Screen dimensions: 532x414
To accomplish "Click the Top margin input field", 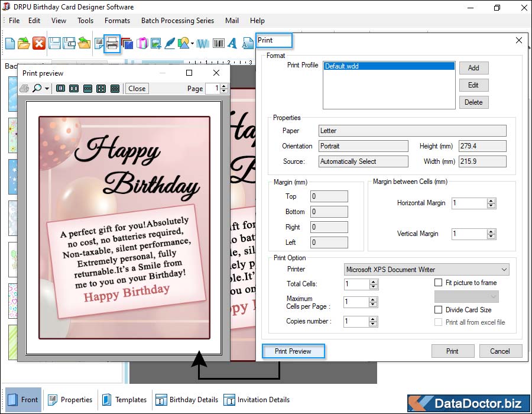I will (x=329, y=196).
